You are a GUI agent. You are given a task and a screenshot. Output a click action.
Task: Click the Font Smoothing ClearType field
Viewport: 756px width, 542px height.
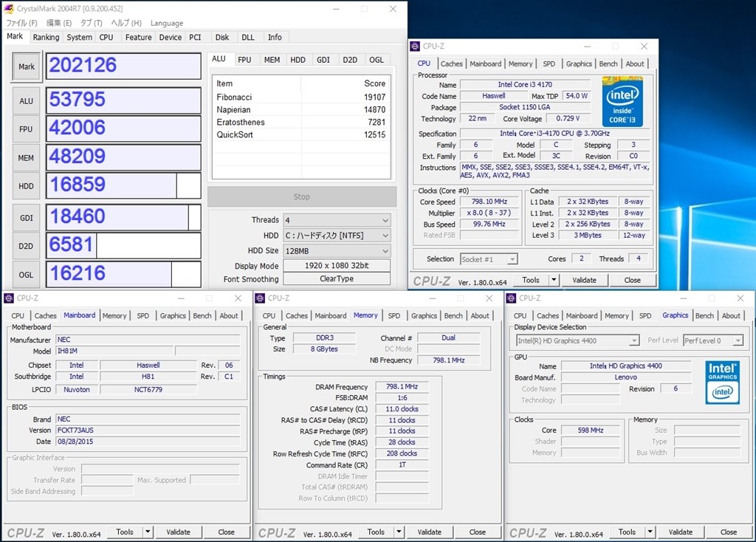point(337,278)
